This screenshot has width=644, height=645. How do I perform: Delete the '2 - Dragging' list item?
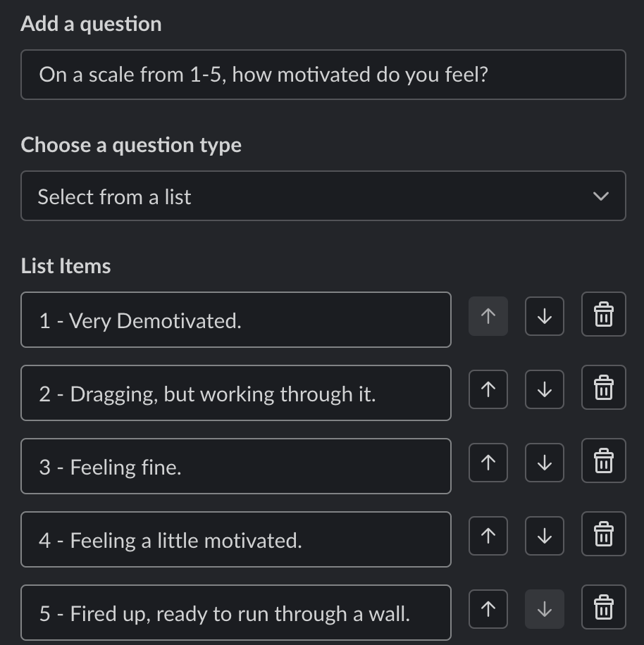click(x=603, y=387)
